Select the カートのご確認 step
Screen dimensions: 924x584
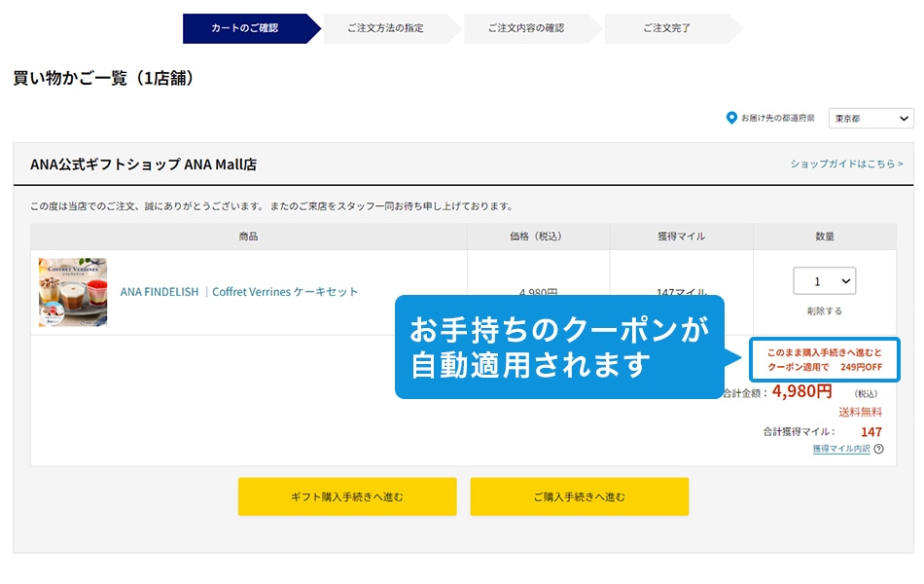(245, 29)
